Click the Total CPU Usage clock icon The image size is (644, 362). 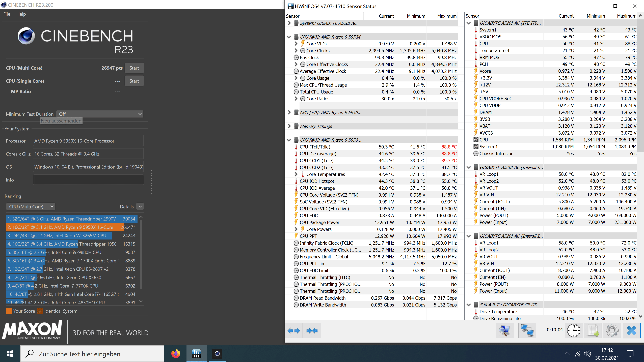click(x=296, y=92)
